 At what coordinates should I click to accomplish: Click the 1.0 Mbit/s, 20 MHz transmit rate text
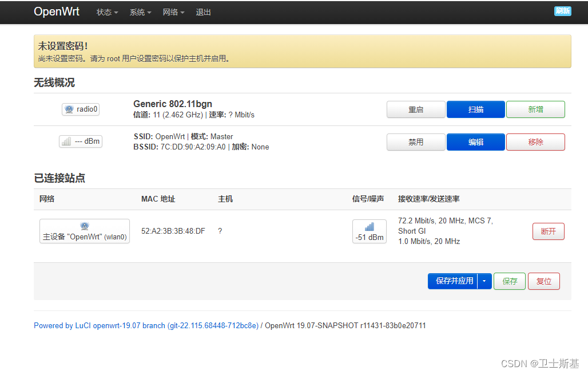click(x=429, y=242)
